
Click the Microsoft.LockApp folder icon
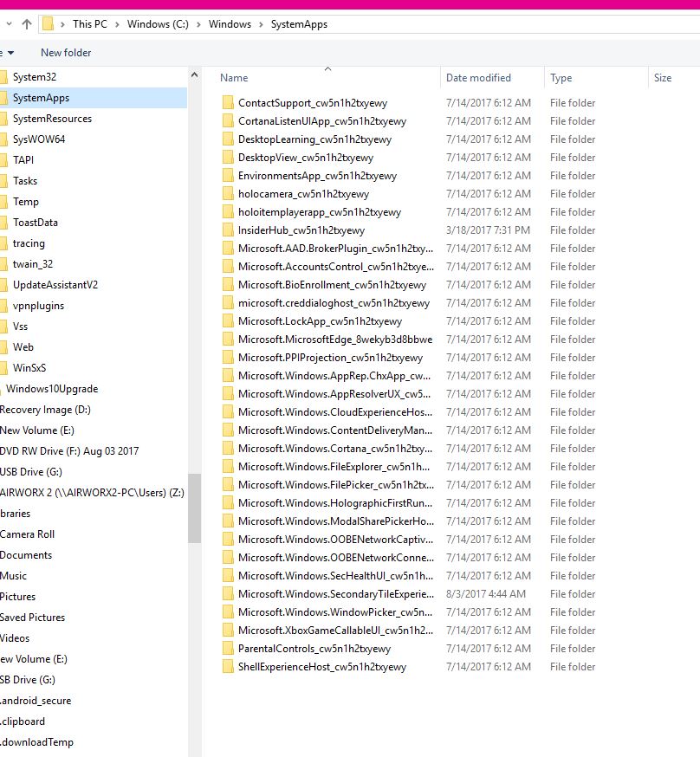pyautogui.click(x=228, y=321)
